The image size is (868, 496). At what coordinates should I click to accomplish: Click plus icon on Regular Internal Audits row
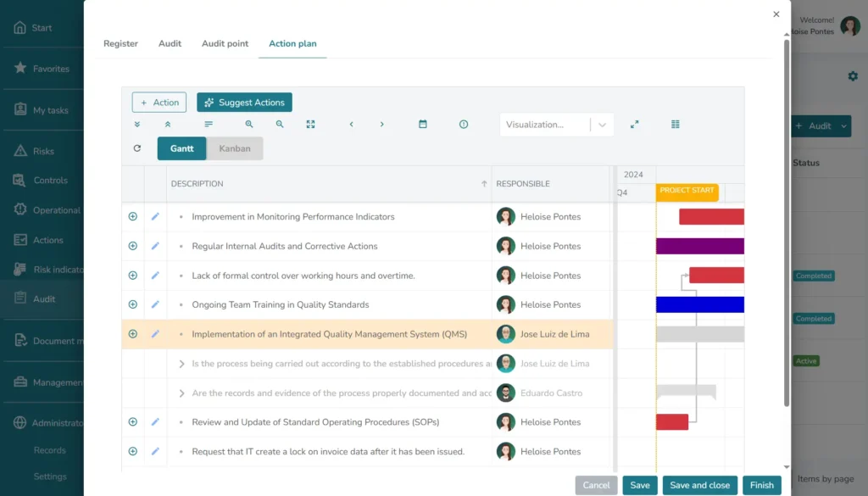pos(133,246)
